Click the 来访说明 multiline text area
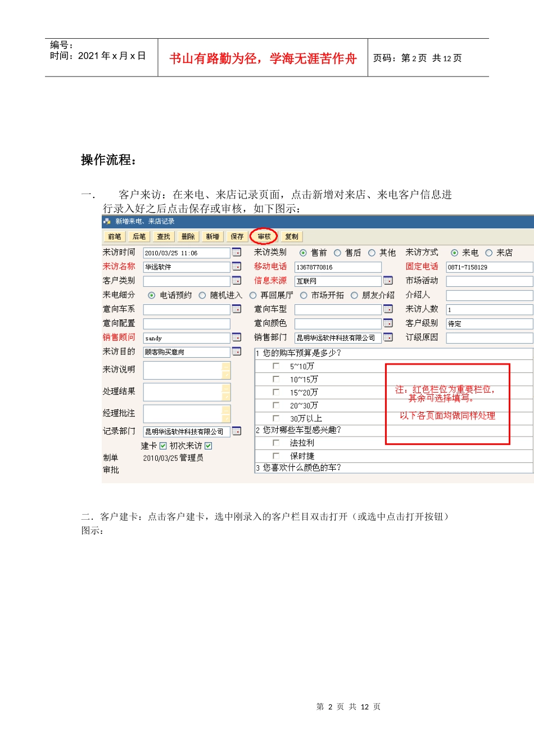 [187, 371]
